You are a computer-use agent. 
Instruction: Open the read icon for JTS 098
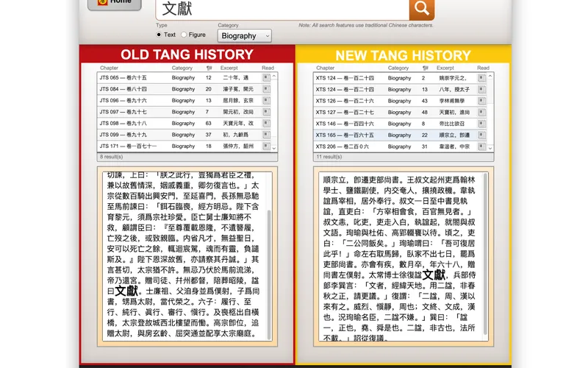coord(266,124)
